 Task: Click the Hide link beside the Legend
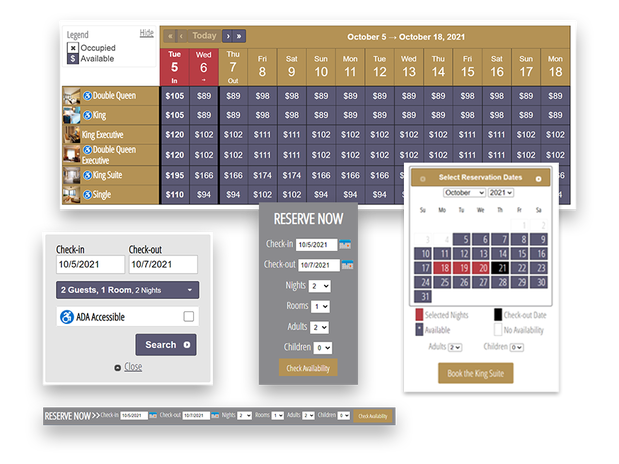[x=147, y=33]
